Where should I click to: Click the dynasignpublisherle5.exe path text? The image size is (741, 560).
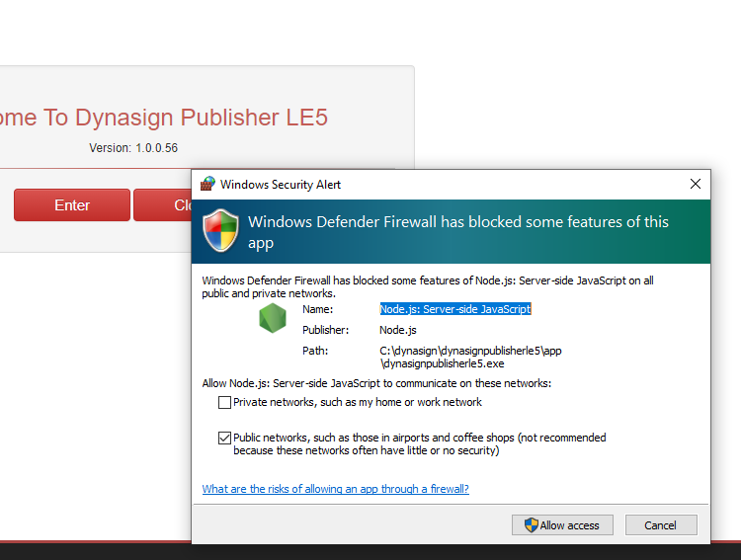[x=470, y=358]
